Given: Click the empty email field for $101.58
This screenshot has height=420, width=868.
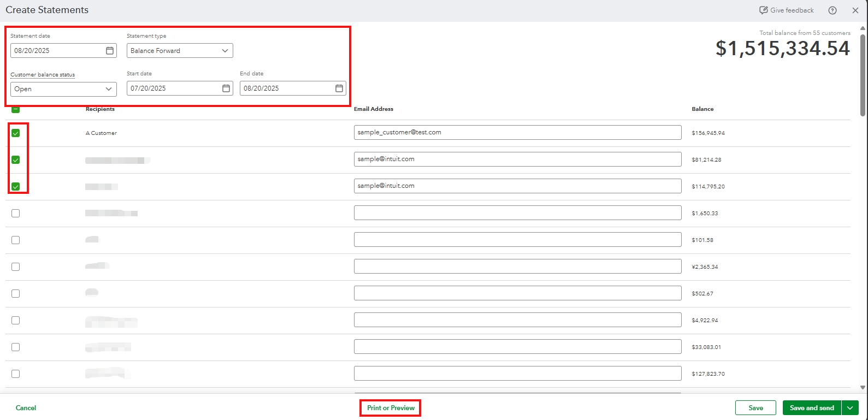Looking at the screenshot, I should point(517,239).
